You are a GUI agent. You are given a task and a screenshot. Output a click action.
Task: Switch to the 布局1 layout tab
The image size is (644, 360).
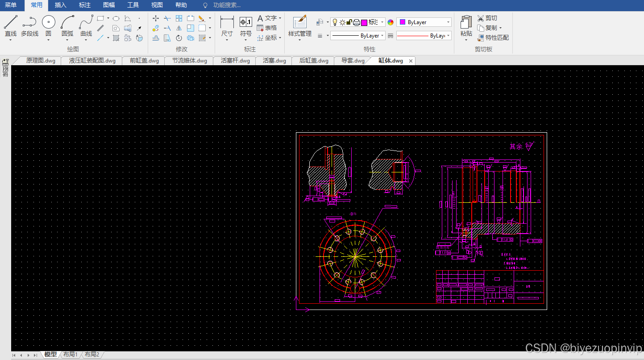pyautogui.click(x=71, y=355)
